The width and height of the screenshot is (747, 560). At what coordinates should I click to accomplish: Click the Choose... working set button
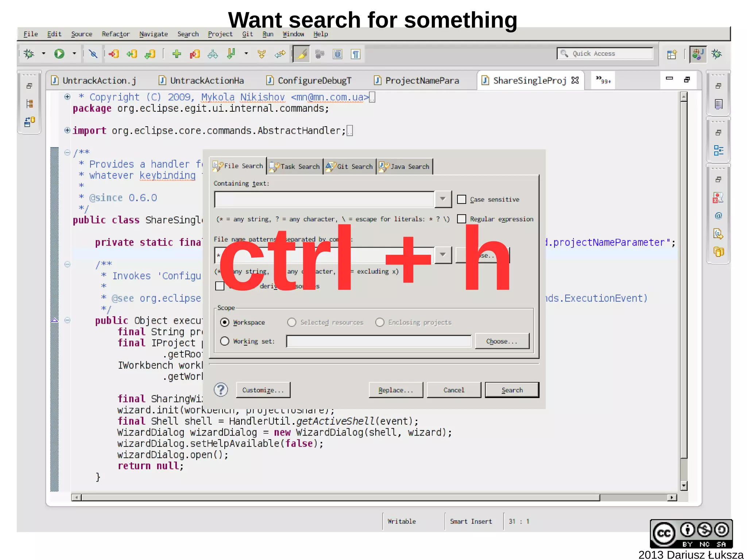point(502,341)
